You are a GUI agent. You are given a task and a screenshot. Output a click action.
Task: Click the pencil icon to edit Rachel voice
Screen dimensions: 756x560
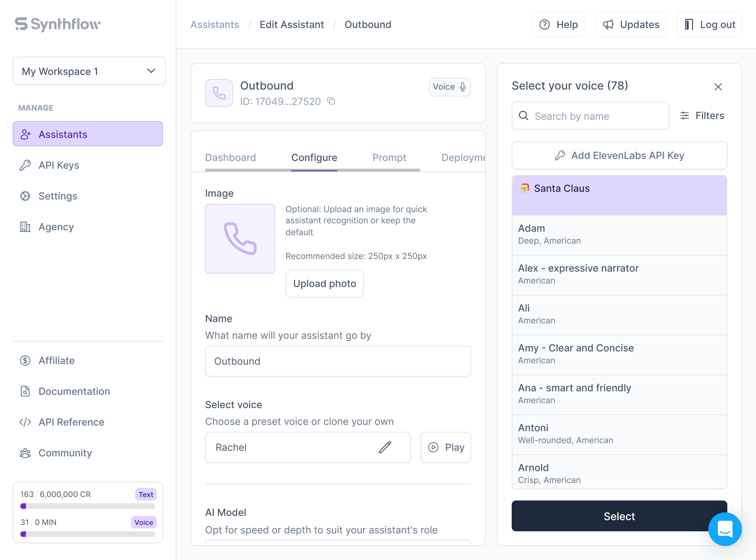385,447
